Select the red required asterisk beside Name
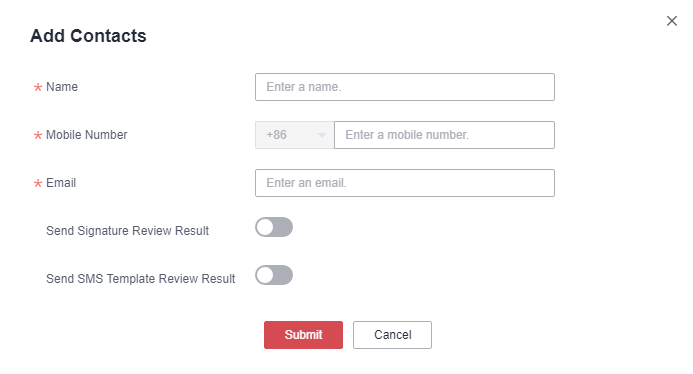Image resolution: width=693 pixels, height=374 pixels. coord(38,88)
